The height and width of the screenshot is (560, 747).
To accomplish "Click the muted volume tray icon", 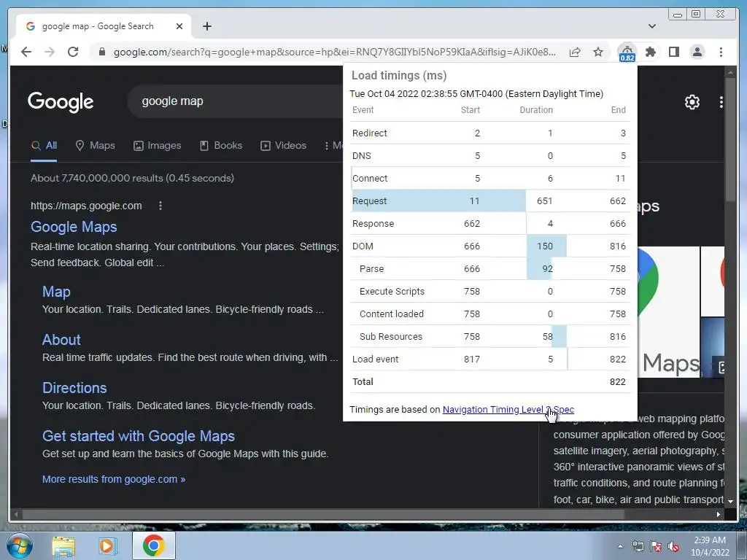I will [x=673, y=546].
